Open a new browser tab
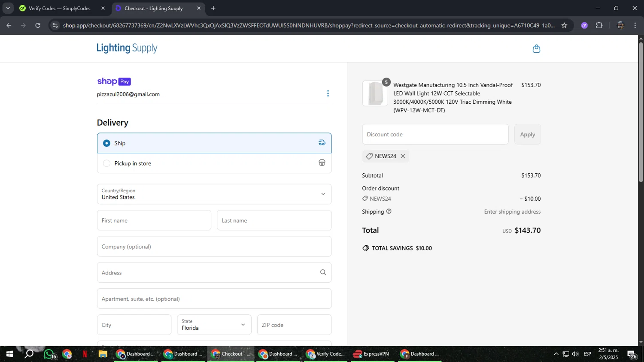This screenshot has width=644, height=362. (x=213, y=8)
